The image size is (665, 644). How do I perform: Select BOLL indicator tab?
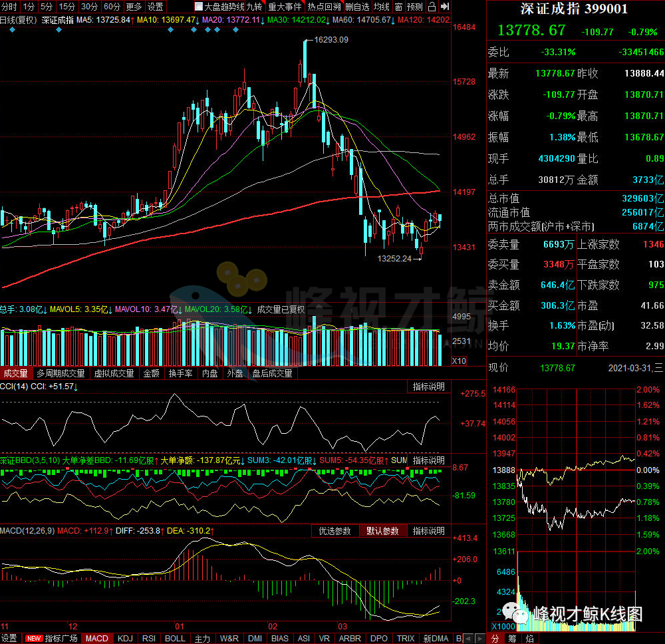tap(175, 638)
